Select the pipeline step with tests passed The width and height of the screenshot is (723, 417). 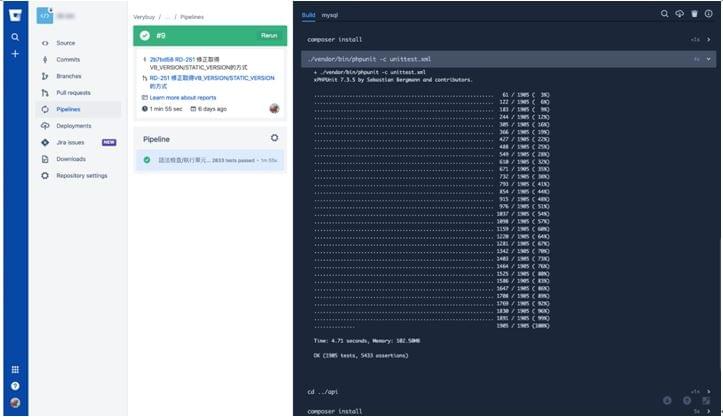point(210,160)
